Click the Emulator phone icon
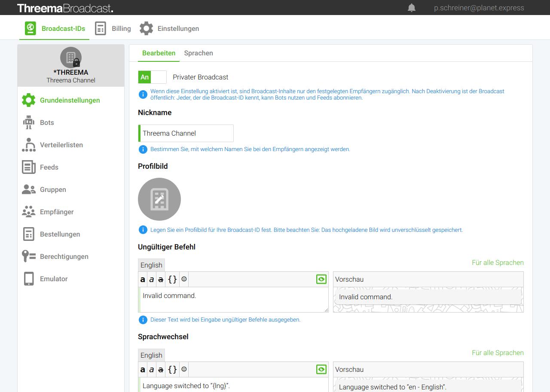550x392 pixels. coord(29,279)
